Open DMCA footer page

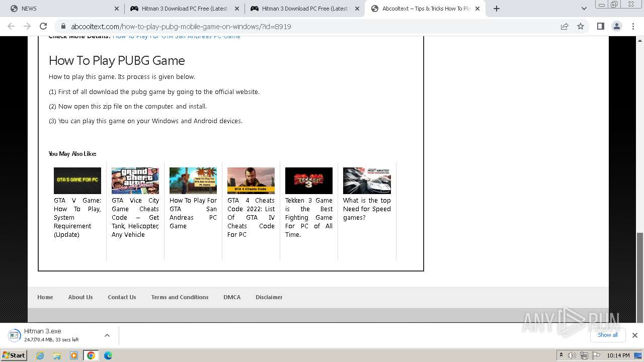coord(232,297)
